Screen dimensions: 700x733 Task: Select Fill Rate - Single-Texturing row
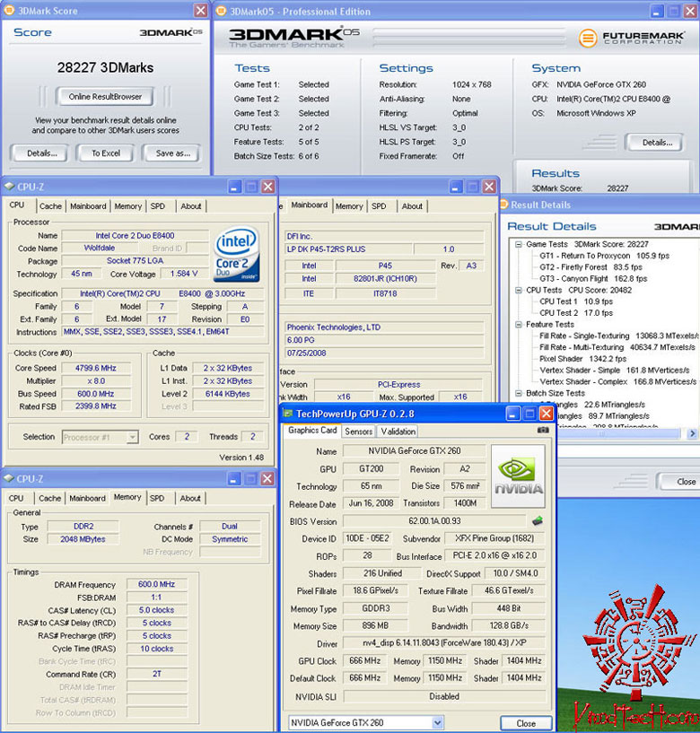click(x=618, y=336)
